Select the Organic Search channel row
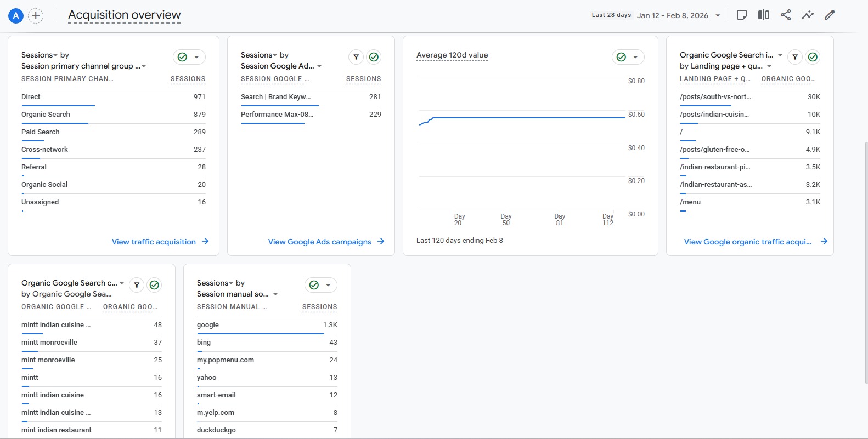The height and width of the screenshot is (439, 868). click(46, 115)
